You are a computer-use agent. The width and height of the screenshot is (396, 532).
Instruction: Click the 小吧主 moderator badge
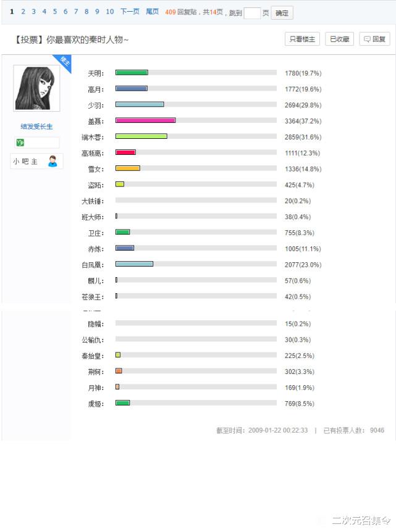pos(27,160)
